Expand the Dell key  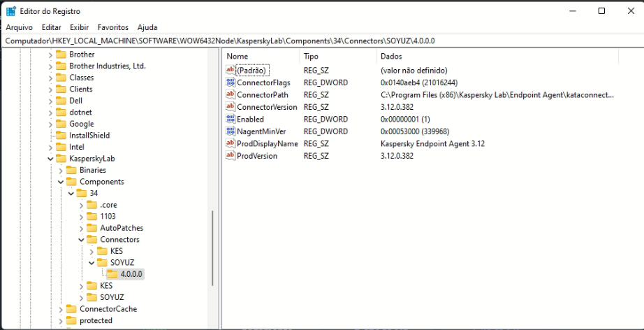[x=50, y=101]
